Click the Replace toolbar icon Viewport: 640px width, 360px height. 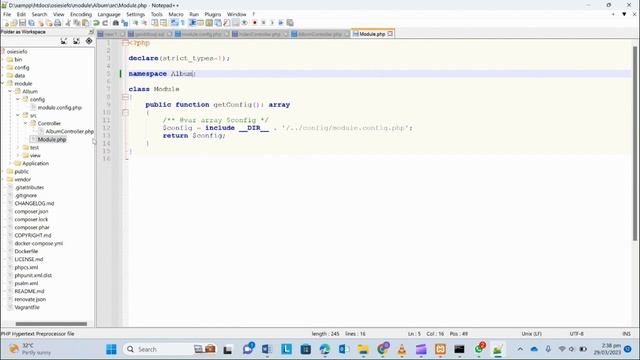124,23
